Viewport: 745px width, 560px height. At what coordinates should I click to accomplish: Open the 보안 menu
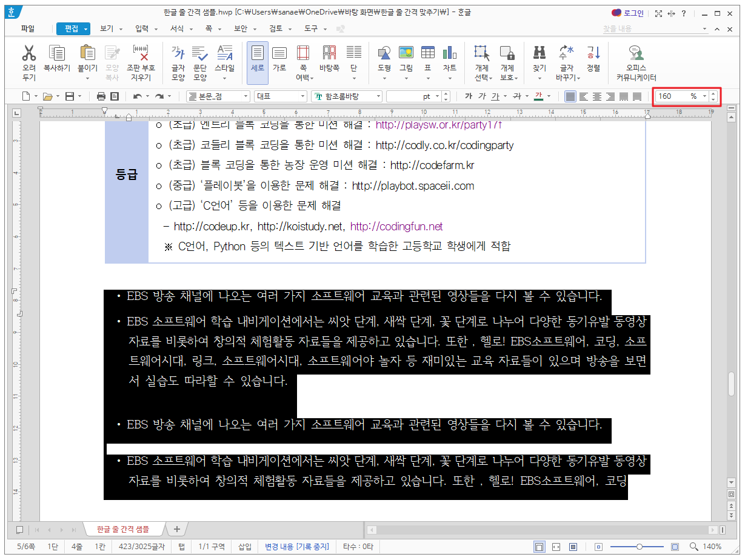(241, 28)
